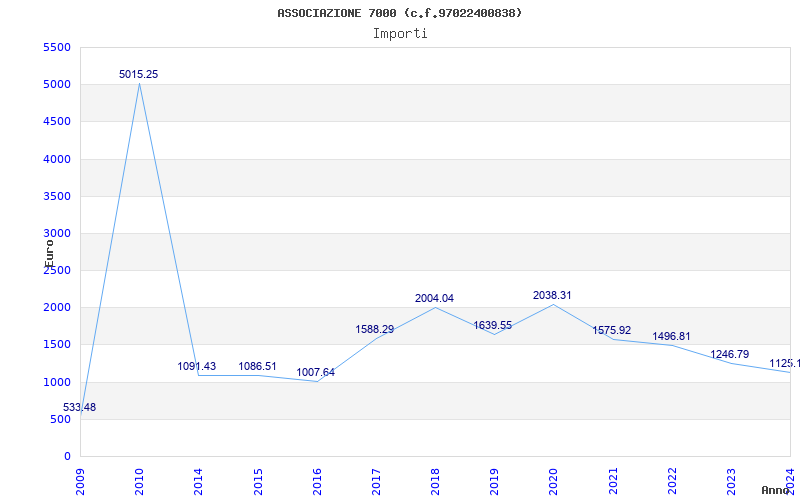Click the x-axis year 2016
Viewport: 800px width, 500px height.
[x=317, y=481]
